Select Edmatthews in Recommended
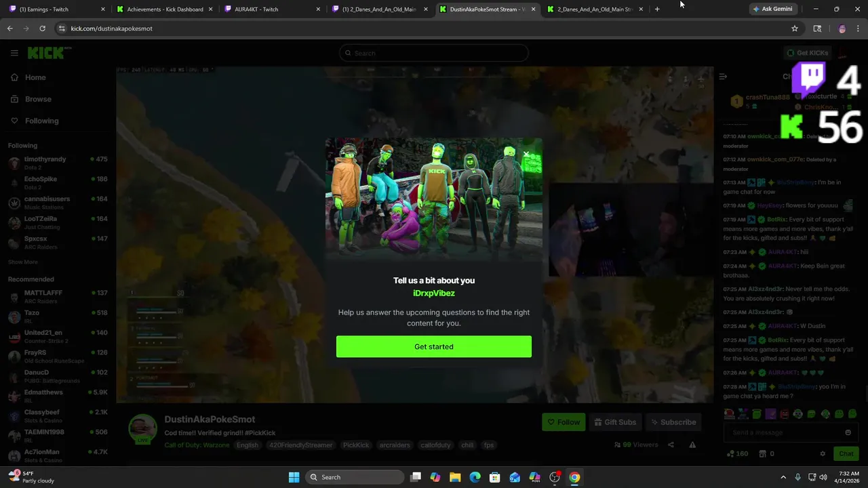Image resolution: width=868 pixels, height=488 pixels. click(x=58, y=396)
